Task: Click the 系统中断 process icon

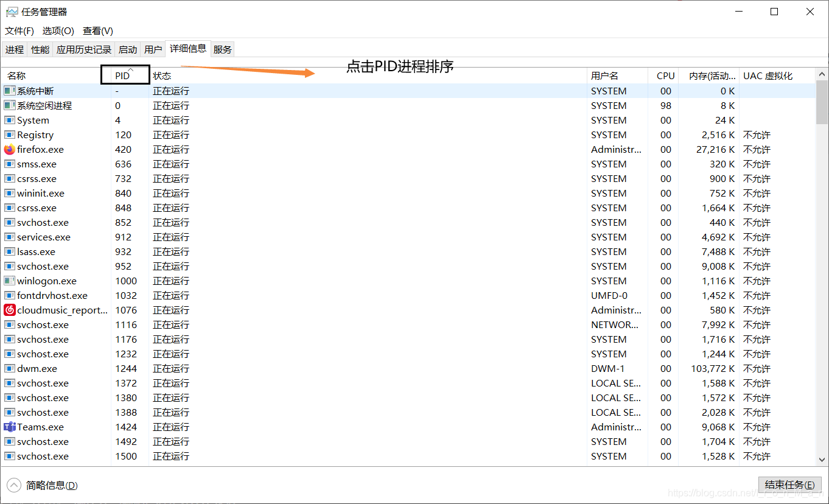Action: 9,91
